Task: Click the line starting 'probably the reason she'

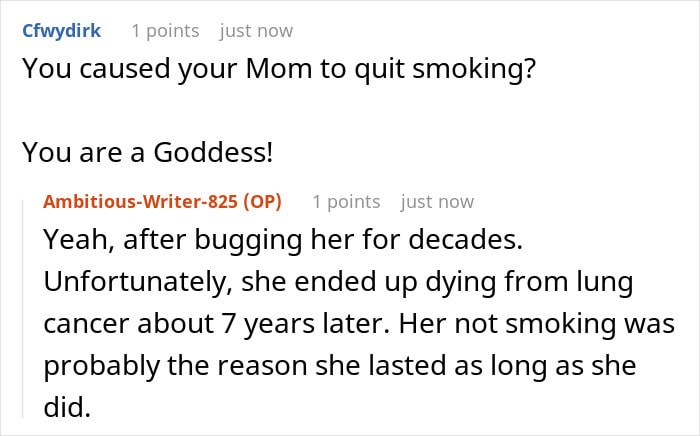Action: pyautogui.click(x=340, y=366)
